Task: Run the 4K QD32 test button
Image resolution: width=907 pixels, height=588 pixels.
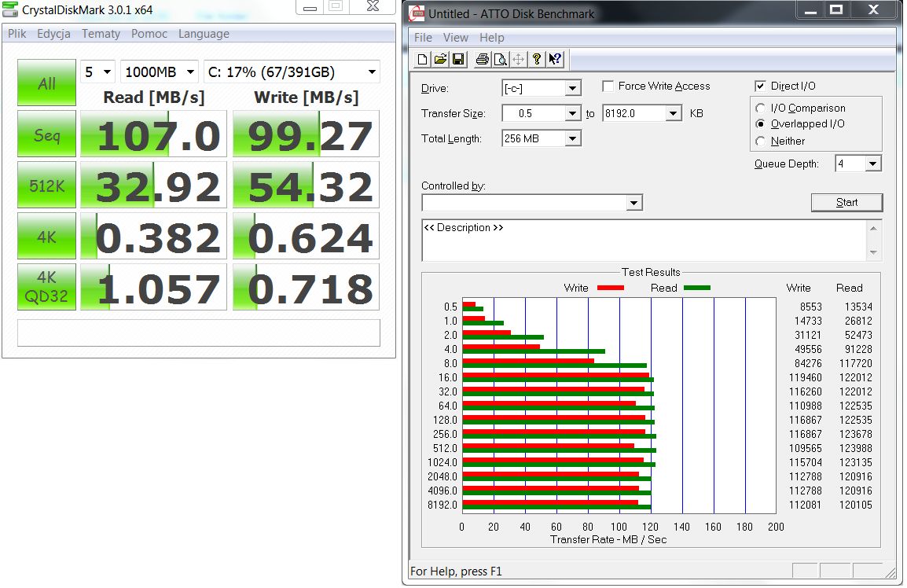Action: (47, 287)
